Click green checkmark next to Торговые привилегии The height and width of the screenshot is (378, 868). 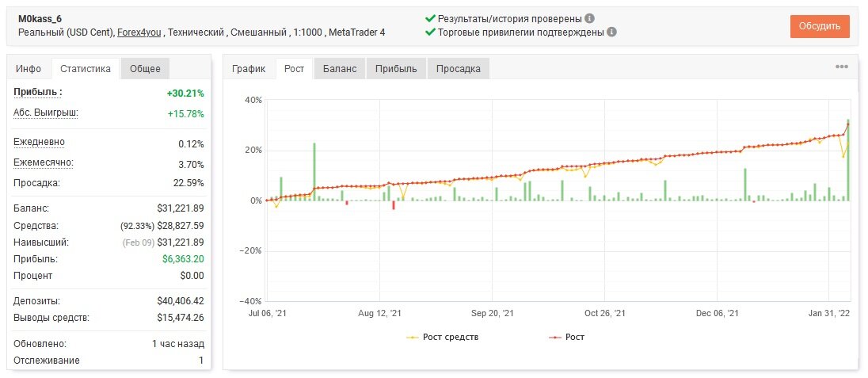430,32
